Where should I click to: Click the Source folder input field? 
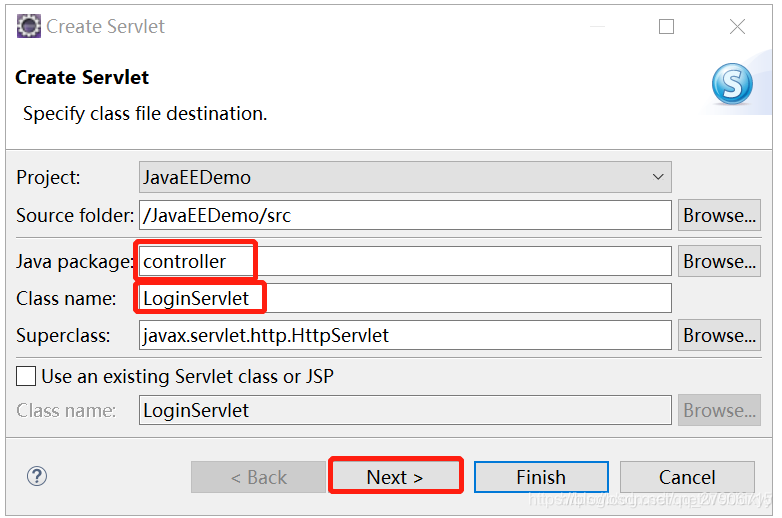pos(405,215)
